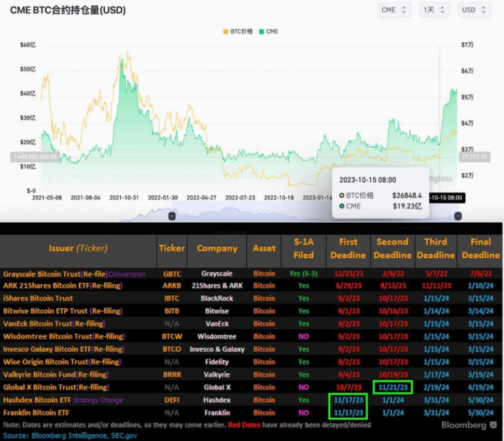Click the yellow BTC价格 dot in tooltip

pyautogui.click(x=341, y=196)
